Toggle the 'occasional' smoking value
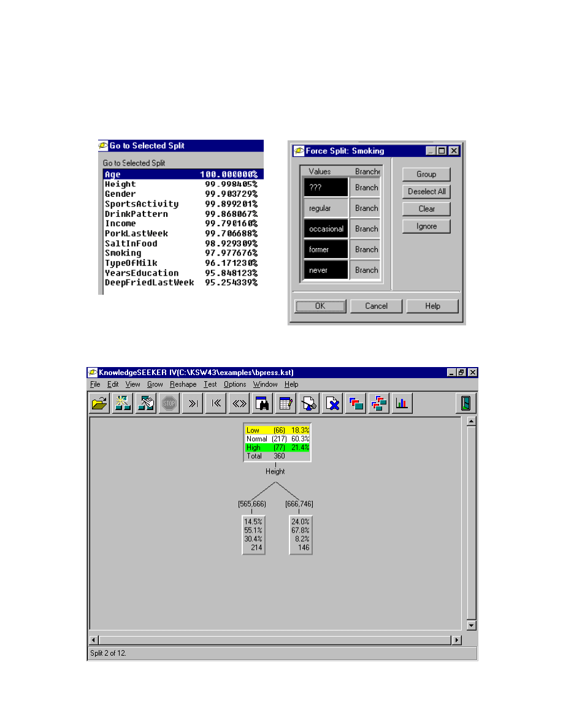This screenshot has width=563, height=728. pos(326,229)
